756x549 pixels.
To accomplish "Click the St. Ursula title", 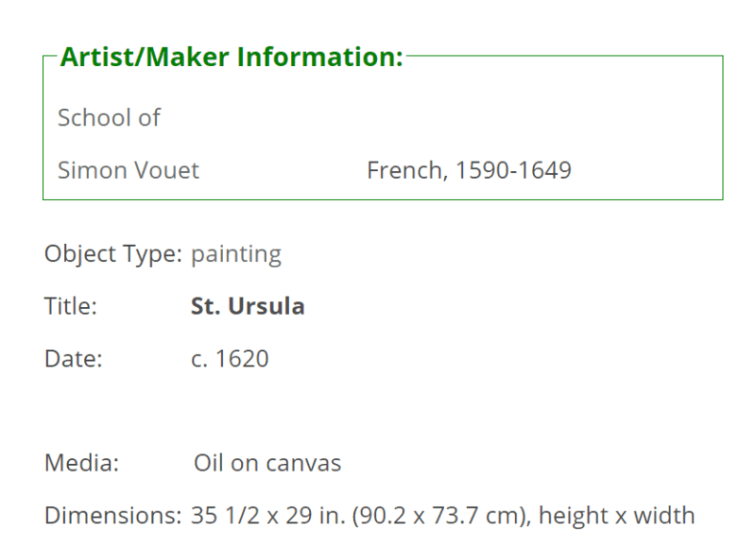I will tap(248, 306).
